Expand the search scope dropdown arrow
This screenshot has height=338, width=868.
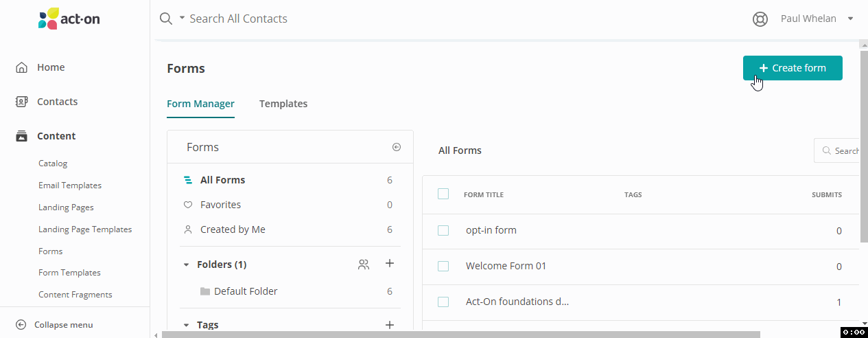[x=182, y=19]
